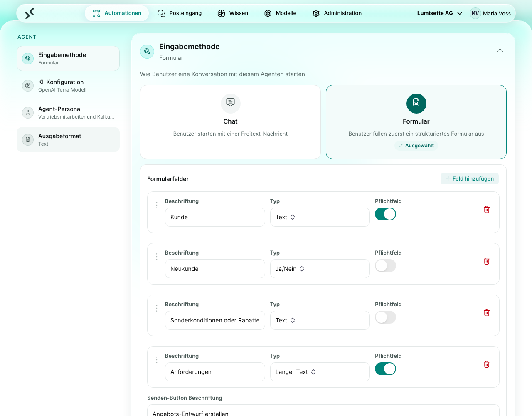532x416 pixels.
Task: Click the drag handle of the Neukunde row
Action: tap(157, 257)
